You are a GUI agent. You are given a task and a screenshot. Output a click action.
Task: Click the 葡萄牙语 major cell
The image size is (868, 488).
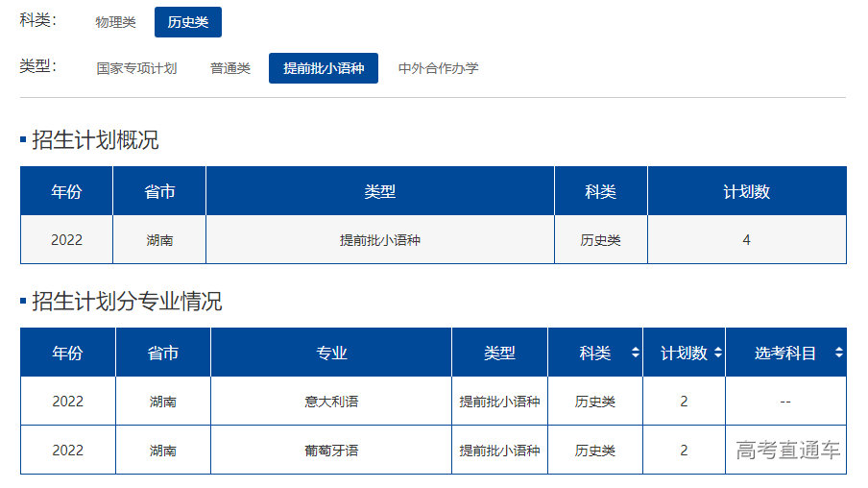331,451
